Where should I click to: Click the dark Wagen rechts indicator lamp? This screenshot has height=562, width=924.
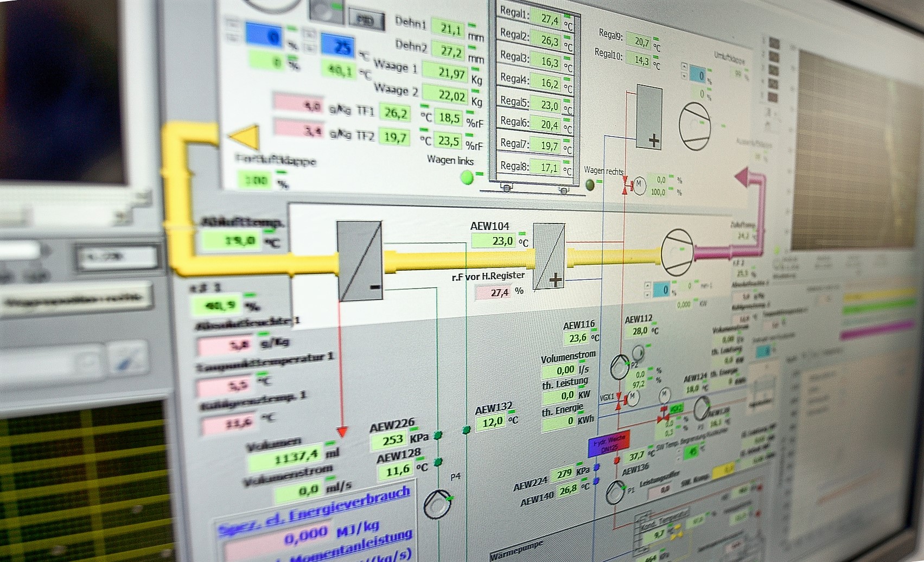point(590,184)
